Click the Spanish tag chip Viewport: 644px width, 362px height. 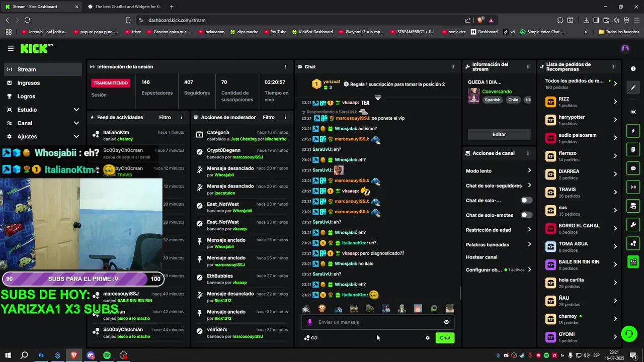click(x=493, y=100)
